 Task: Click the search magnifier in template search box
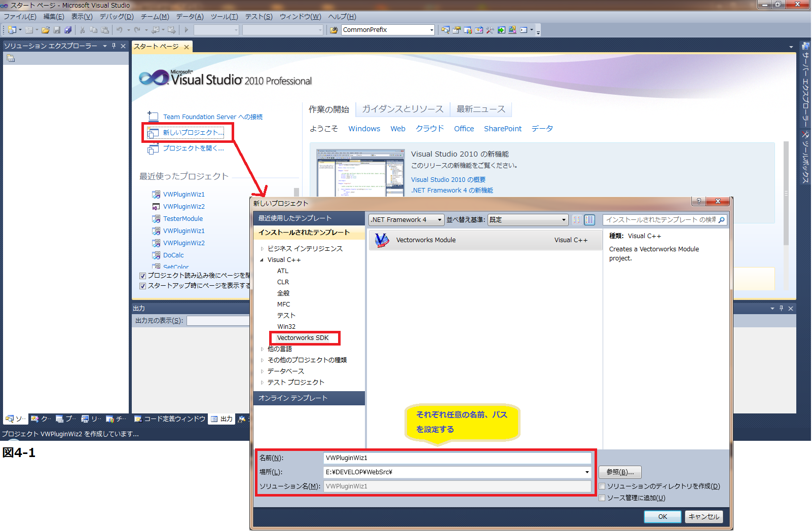click(x=722, y=220)
